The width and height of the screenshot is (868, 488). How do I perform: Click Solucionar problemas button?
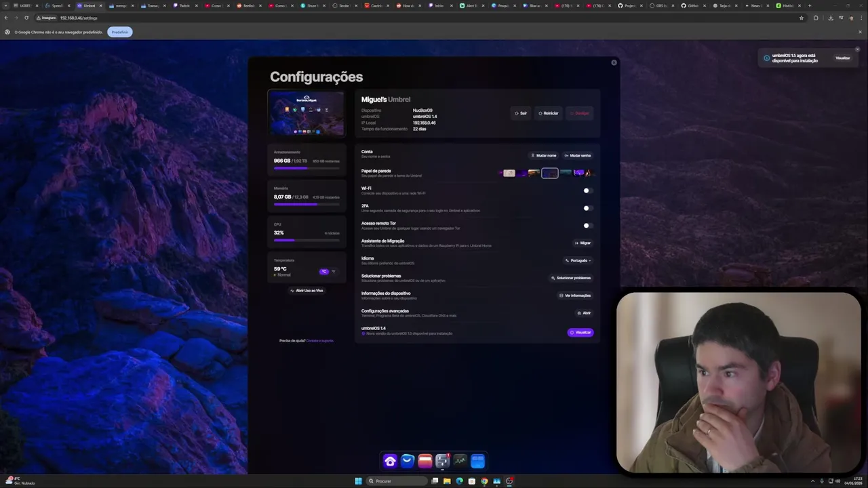pyautogui.click(x=571, y=278)
